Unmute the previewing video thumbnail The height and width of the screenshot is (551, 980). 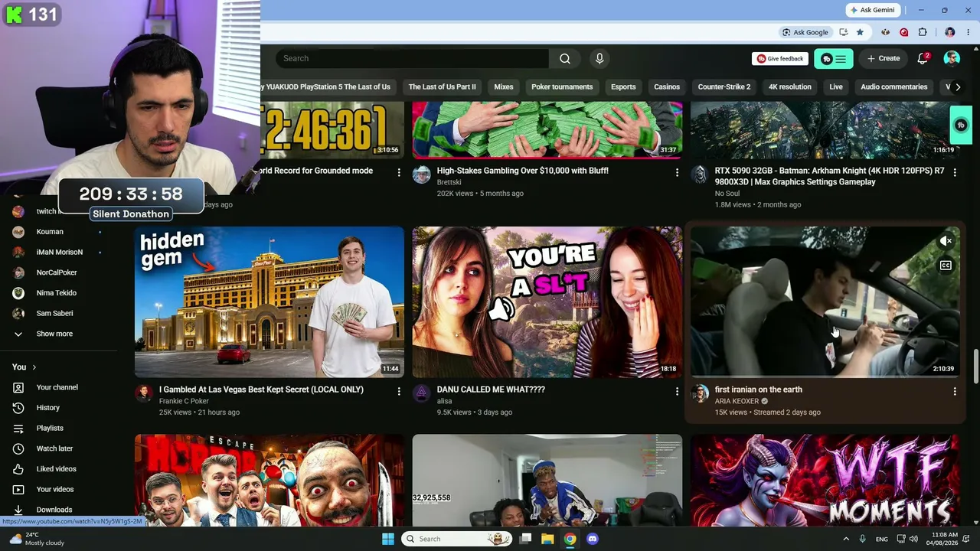click(x=946, y=241)
